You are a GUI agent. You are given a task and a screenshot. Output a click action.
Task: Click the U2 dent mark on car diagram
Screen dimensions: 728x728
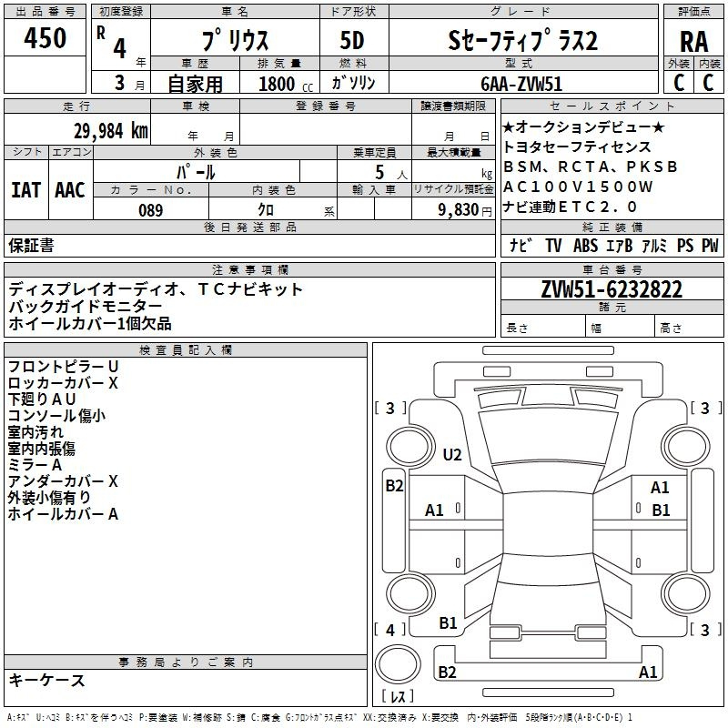tap(452, 454)
